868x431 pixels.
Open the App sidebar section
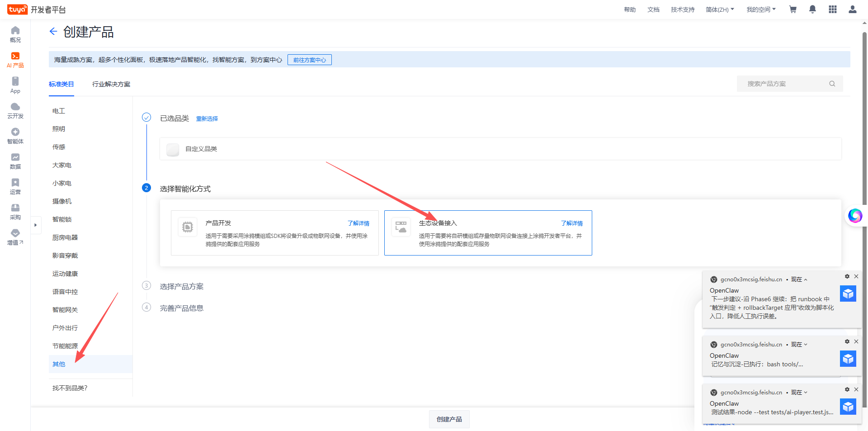(x=15, y=85)
